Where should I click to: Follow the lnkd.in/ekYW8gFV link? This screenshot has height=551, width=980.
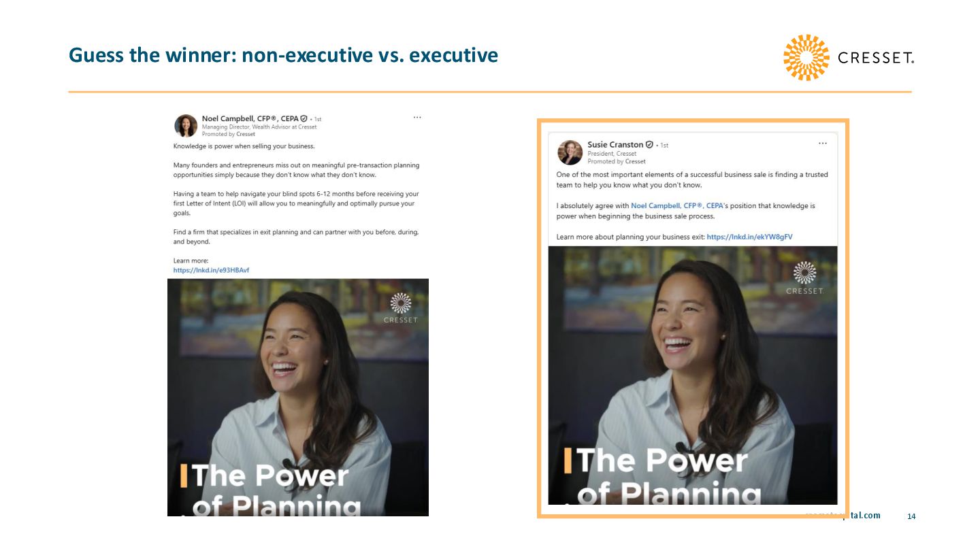749,237
